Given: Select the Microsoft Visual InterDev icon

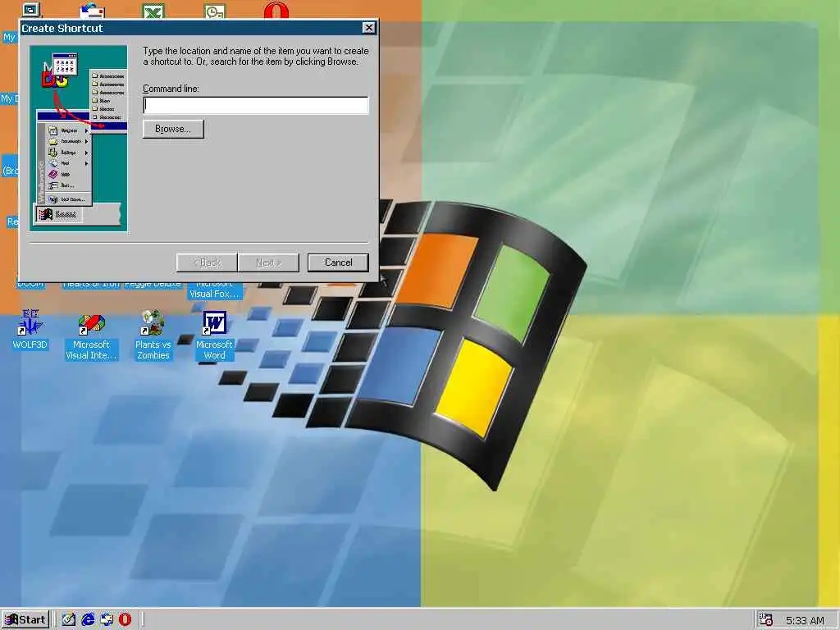Looking at the screenshot, I should coord(91,323).
